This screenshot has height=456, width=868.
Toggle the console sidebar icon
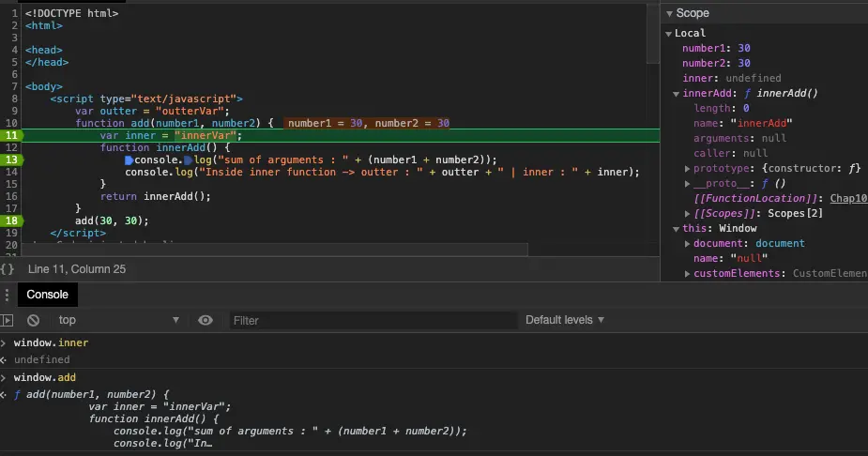tap(8, 320)
